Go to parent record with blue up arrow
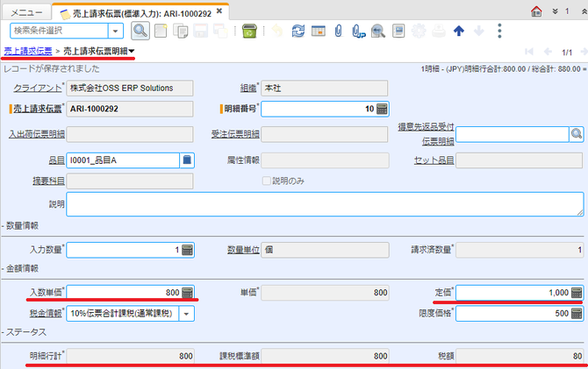 click(459, 31)
